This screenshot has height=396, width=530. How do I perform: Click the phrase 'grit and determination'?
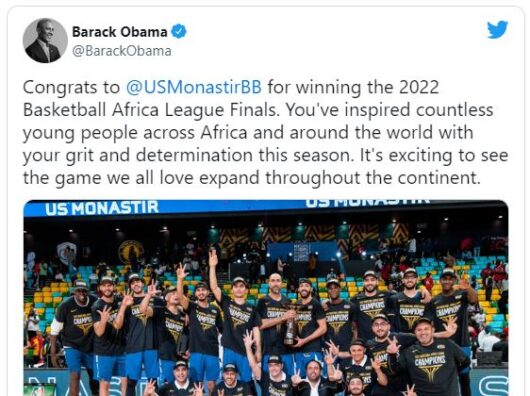point(164,155)
